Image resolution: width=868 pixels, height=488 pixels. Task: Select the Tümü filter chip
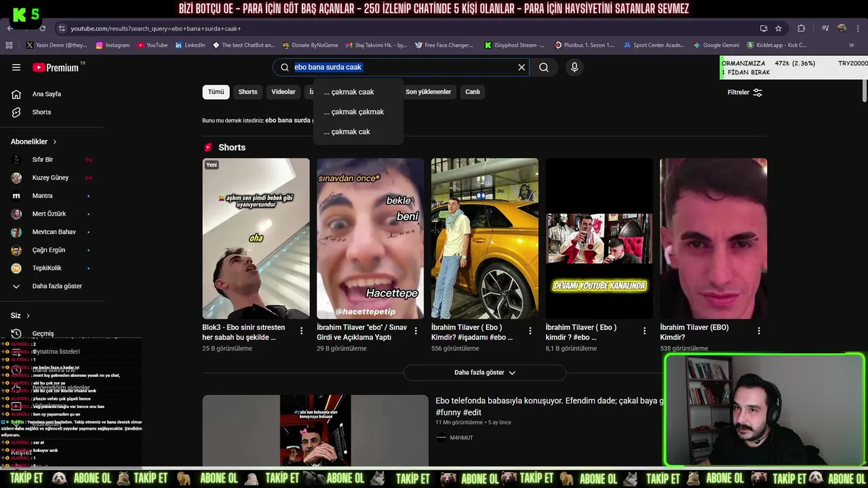point(216,92)
